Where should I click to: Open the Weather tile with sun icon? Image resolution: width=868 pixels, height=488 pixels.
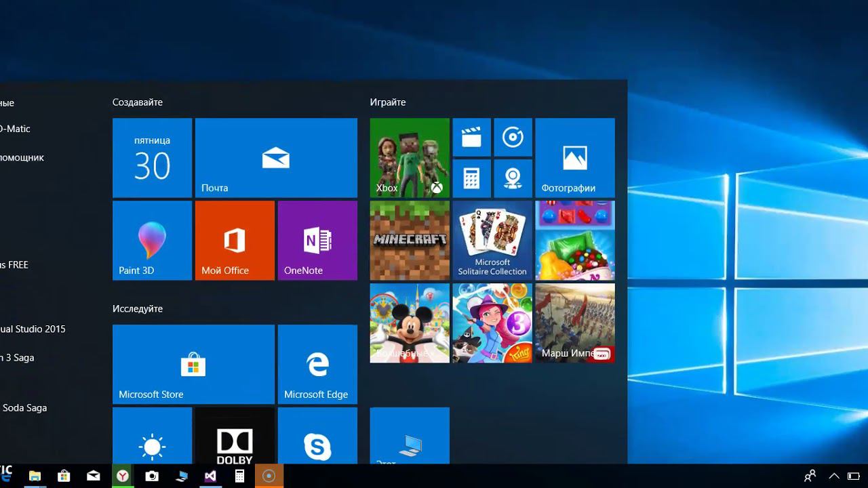tap(152, 436)
